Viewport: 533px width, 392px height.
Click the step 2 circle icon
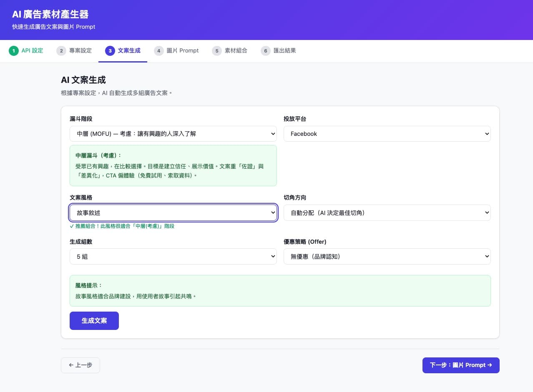61,50
